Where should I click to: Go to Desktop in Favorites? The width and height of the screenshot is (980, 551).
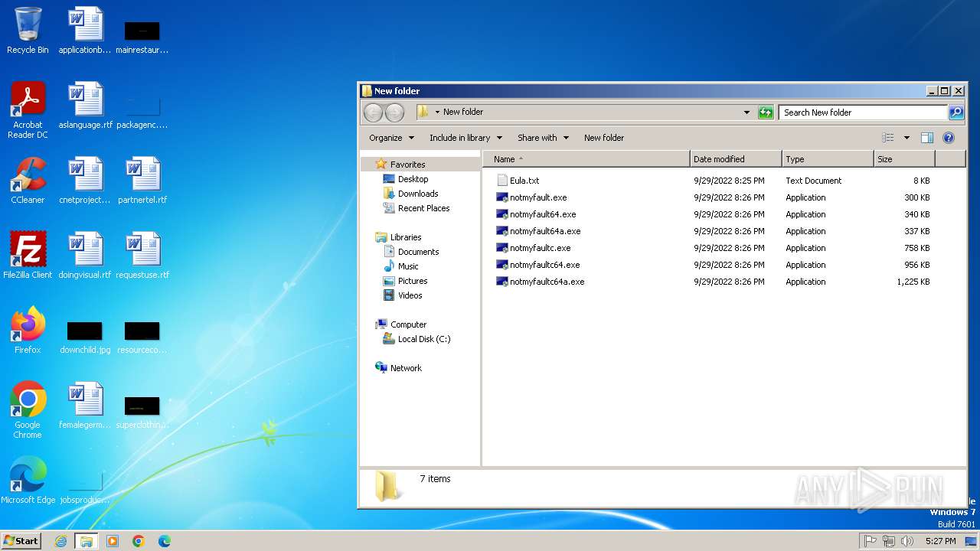pos(413,179)
